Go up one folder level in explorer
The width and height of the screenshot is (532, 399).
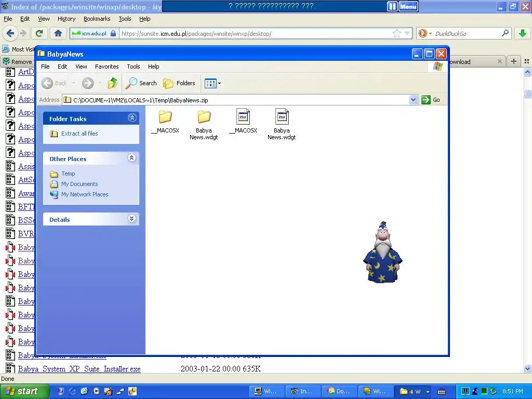(113, 83)
